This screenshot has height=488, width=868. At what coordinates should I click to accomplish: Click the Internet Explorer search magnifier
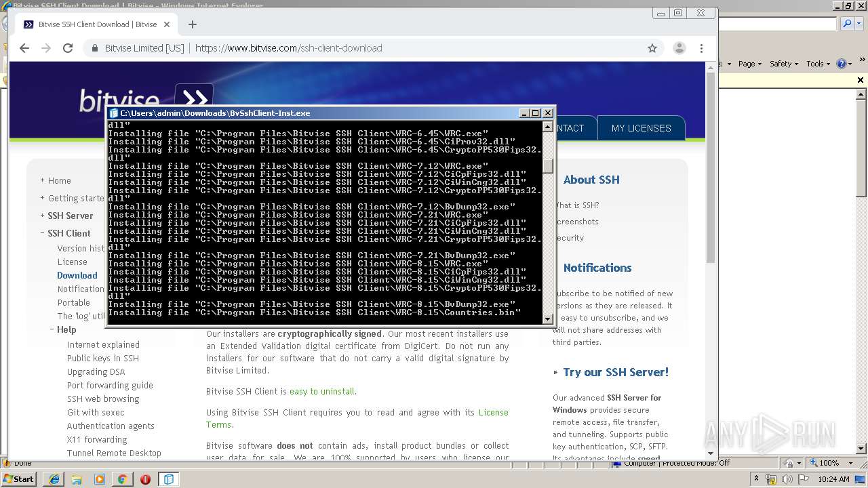tap(847, 24)
